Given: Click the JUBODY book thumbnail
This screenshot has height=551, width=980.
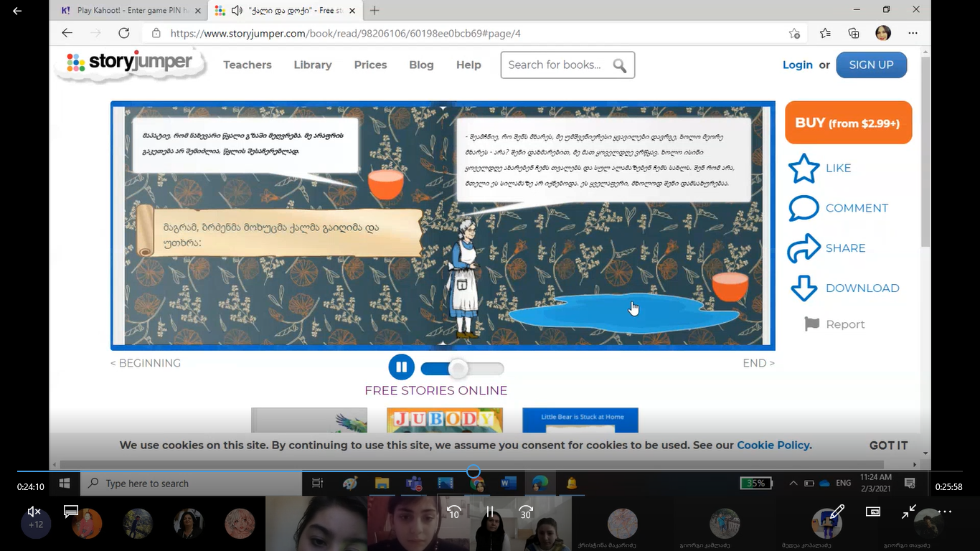Looking at the screenshot, I should (445, 420).
